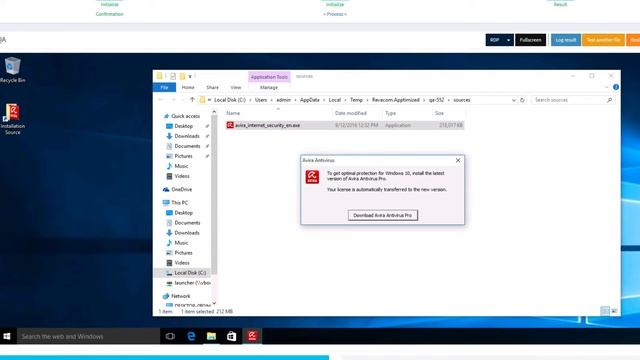The image size is (640, 360).
Task: Select the Application Tools tab
Action: tap(269, 77)
